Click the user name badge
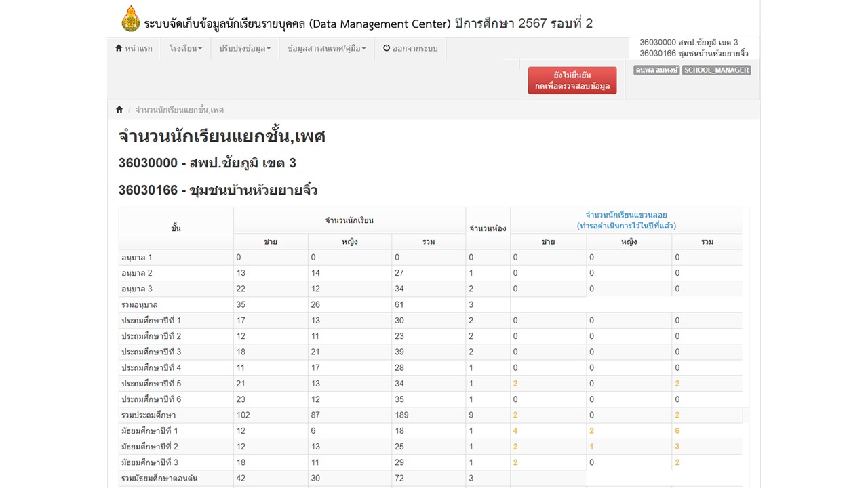The image size is (868, 488). [x=656, y=70]
